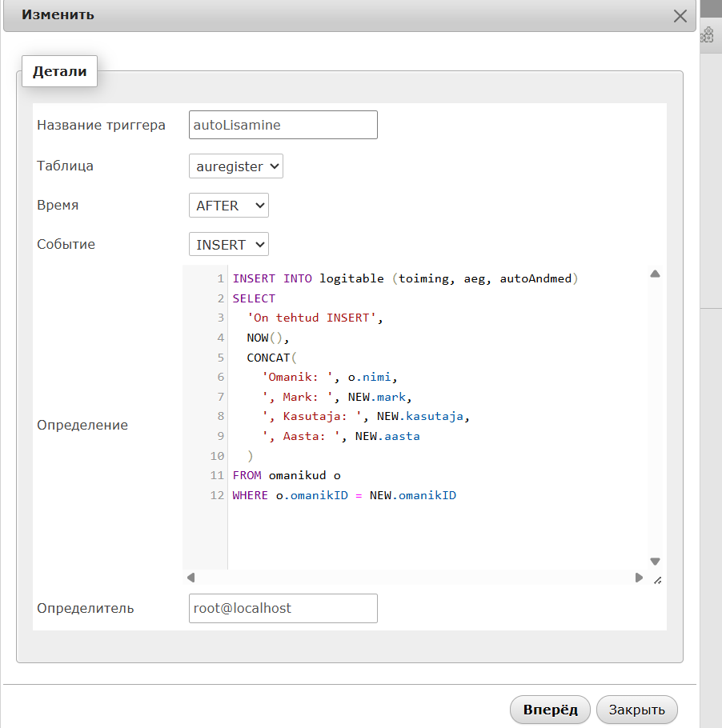Click the SELECT keyword on line 2
722x728 pixels.
click(254, 298)
